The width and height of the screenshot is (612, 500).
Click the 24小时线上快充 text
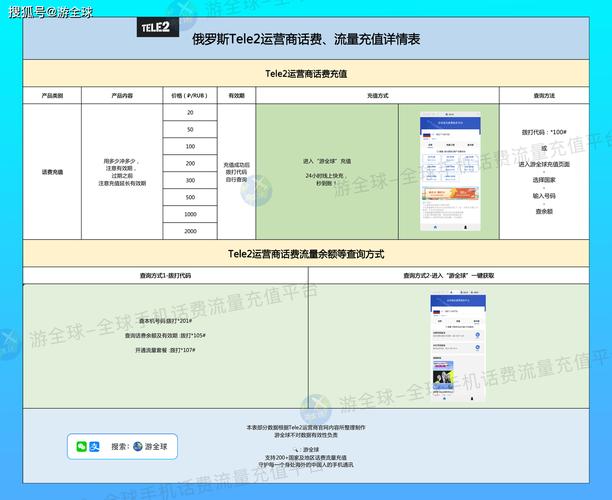327,176
